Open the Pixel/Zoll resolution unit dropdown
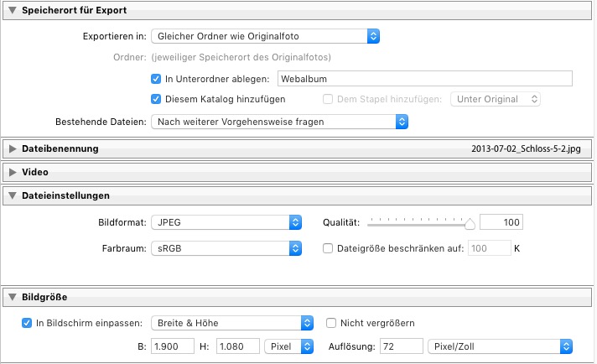This screenshot has height=364, width=597. pyautogui.click(x=499, y=346)
